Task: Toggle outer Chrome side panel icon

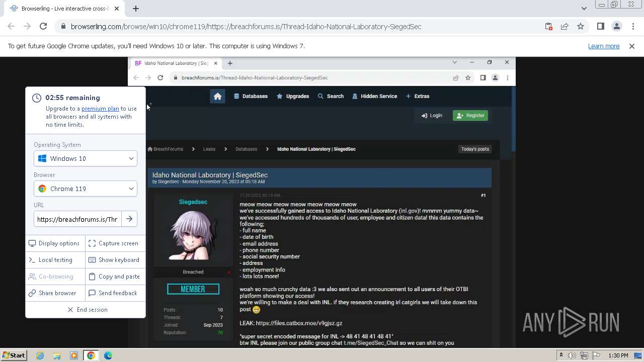Action: 601,27
